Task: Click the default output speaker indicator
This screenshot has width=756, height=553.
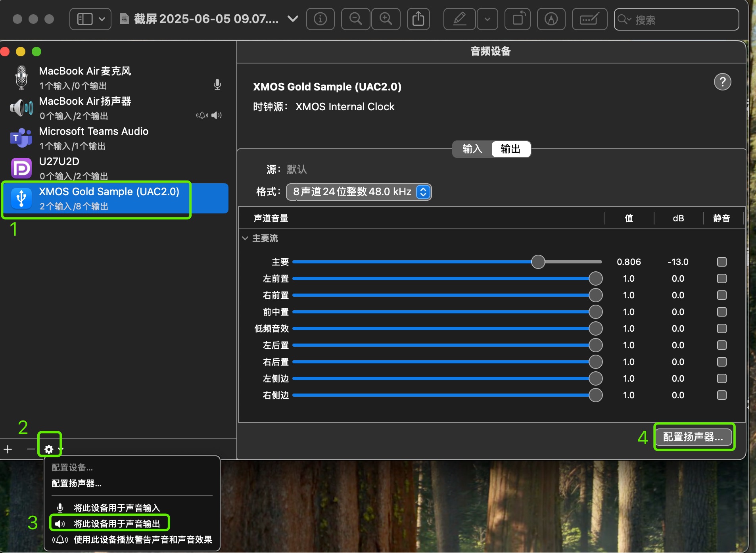Action: tap(217, 115)
